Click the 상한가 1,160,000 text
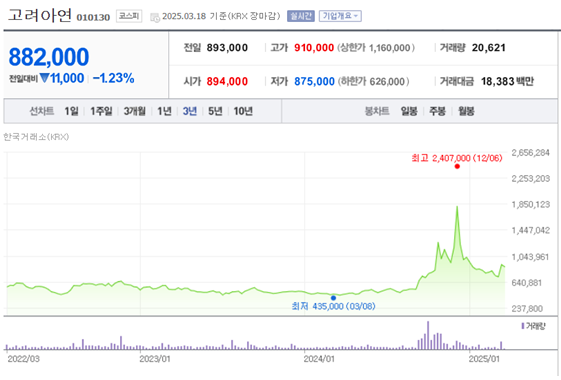 click(x=376, y=48)
